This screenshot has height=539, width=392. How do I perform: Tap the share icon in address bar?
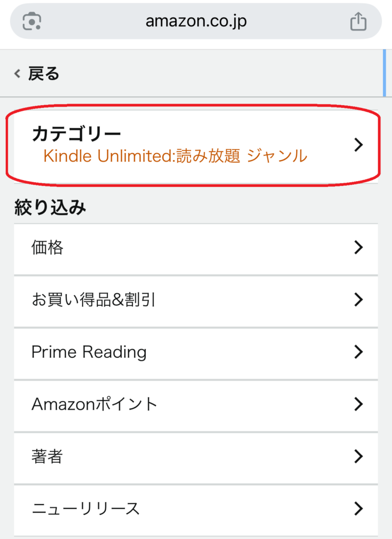[x=358, y=22]
